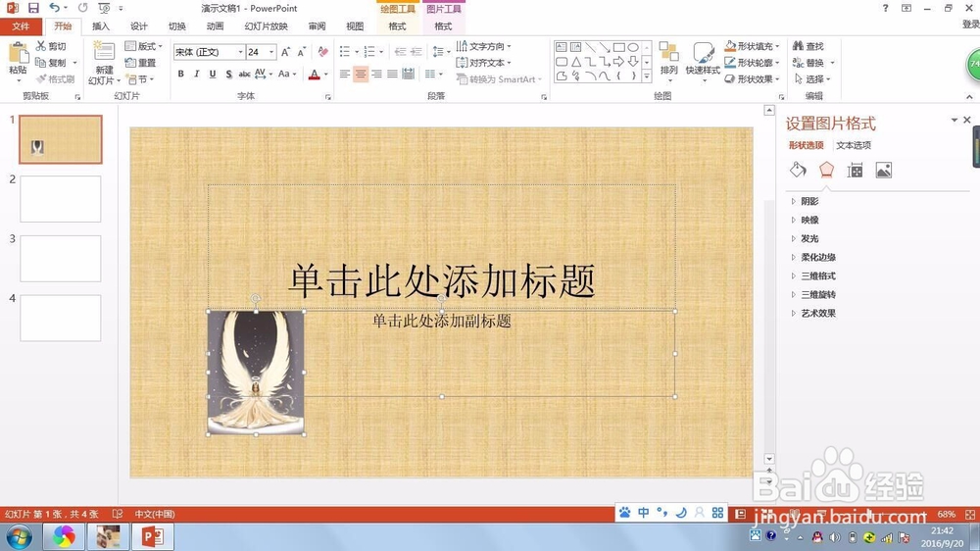
Task: Open the 选择 select menu
Action: coord(812,79)
